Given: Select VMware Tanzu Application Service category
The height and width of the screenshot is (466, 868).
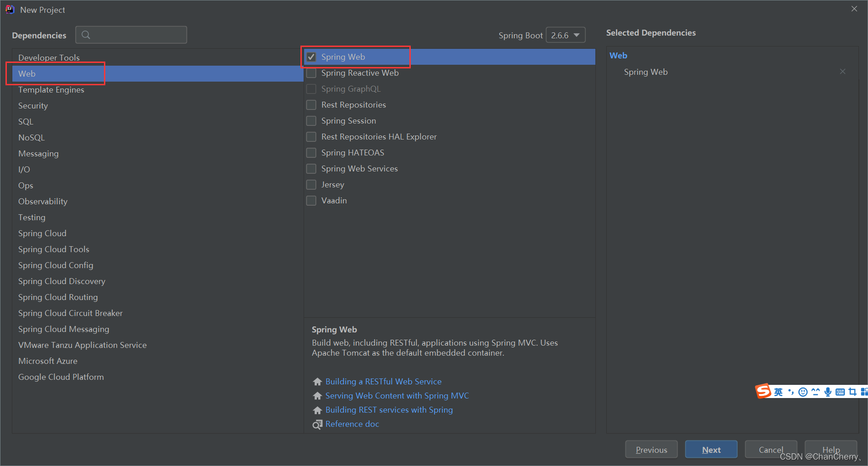Looking at the screenshot, I should click(158, 345).
